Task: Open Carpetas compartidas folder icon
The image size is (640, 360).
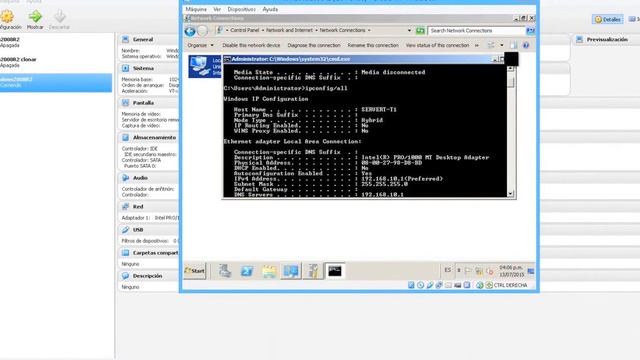Action: coord(125,253)
